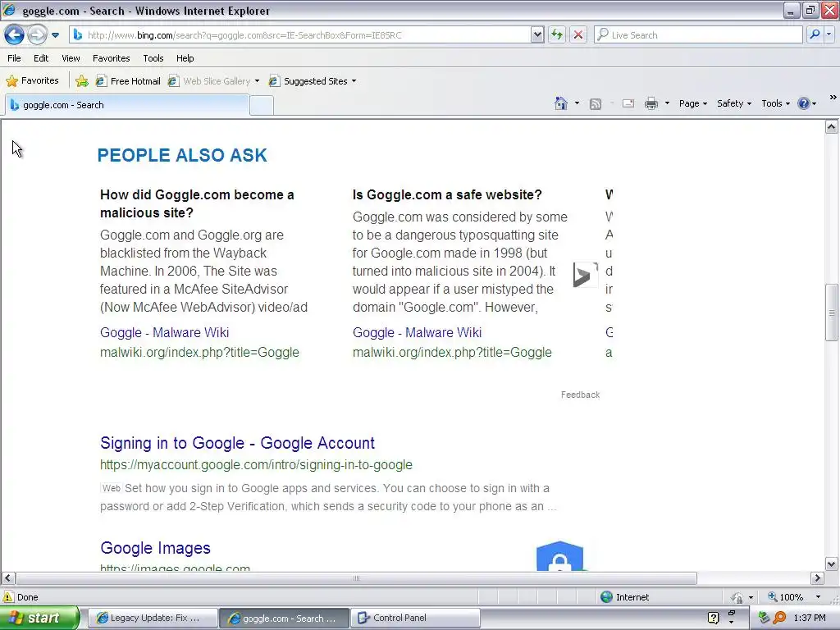Go back with the Back arrow button
840x630 pixels.
click(x=15, y=35)
